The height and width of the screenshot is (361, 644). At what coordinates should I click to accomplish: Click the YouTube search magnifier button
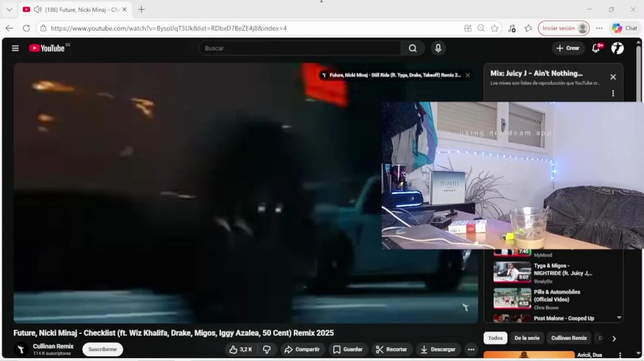(413, 48)
